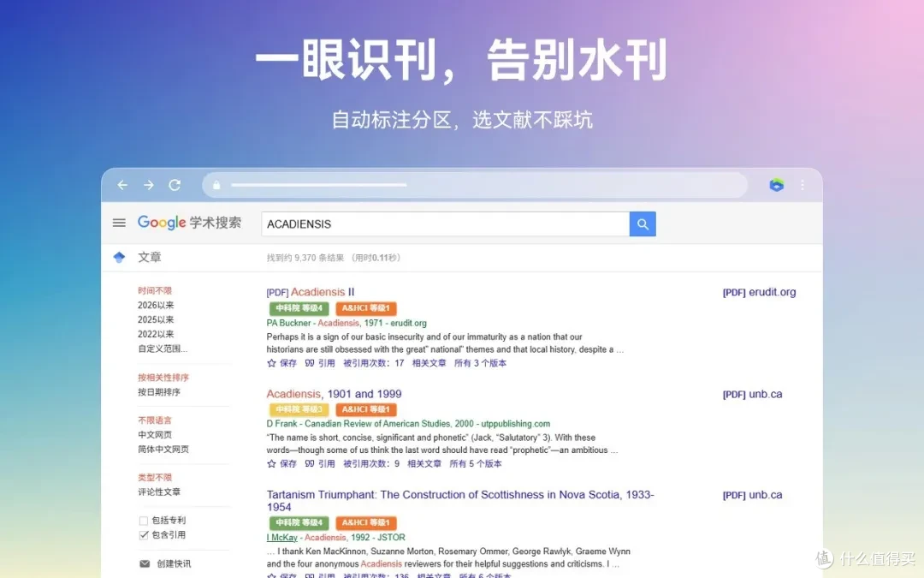Reload the page with the refresh icon

click(x=175, y=185)
